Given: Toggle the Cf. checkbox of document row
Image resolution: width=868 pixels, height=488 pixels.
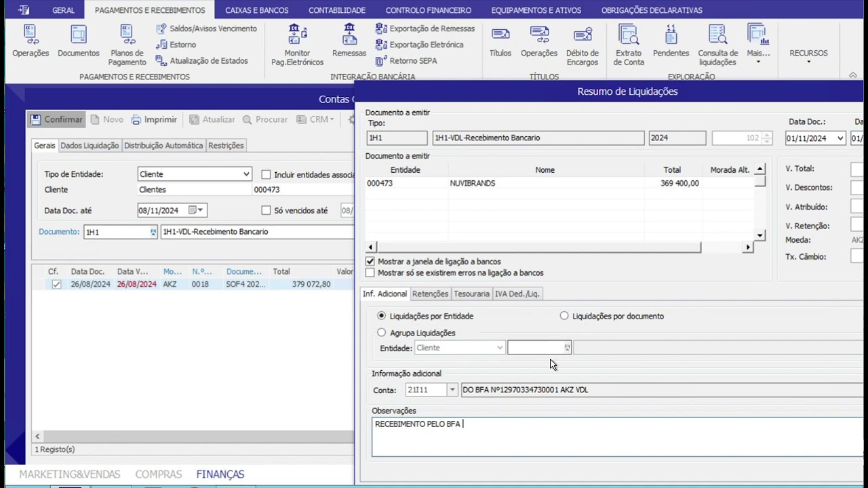Looking at the screenshot, I should 56,285.
